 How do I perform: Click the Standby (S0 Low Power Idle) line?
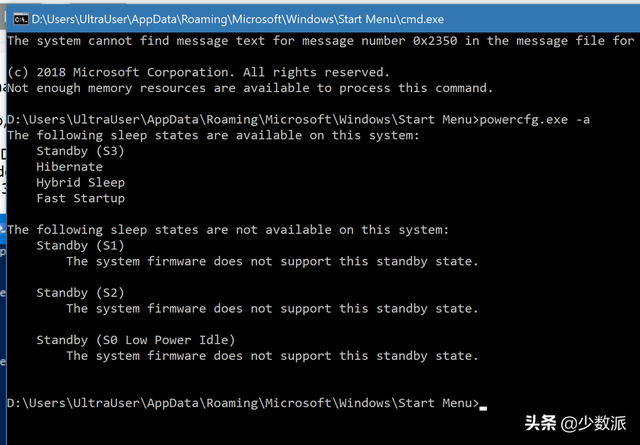point(136,340)
